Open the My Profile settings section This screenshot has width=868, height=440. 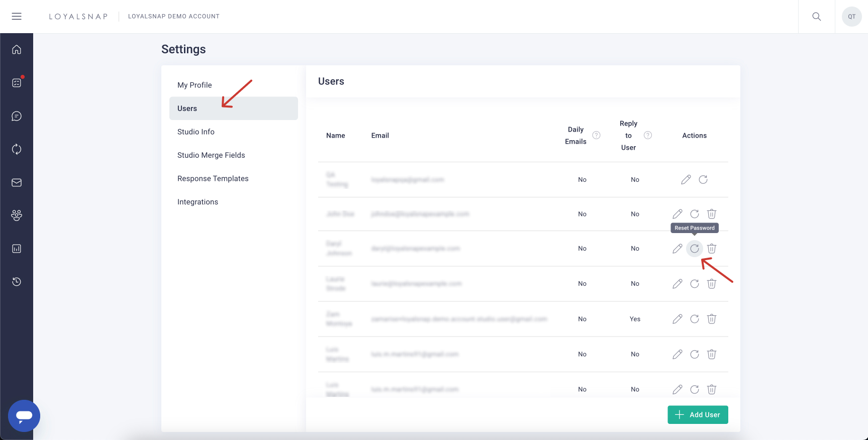[x=195, y=85]
